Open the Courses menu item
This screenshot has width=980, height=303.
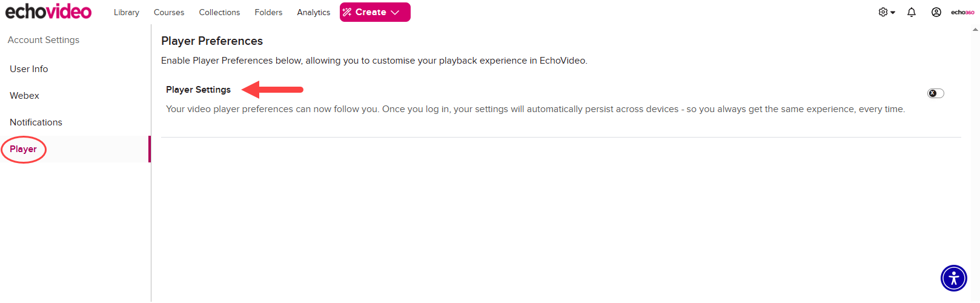(x=169, y=12)
